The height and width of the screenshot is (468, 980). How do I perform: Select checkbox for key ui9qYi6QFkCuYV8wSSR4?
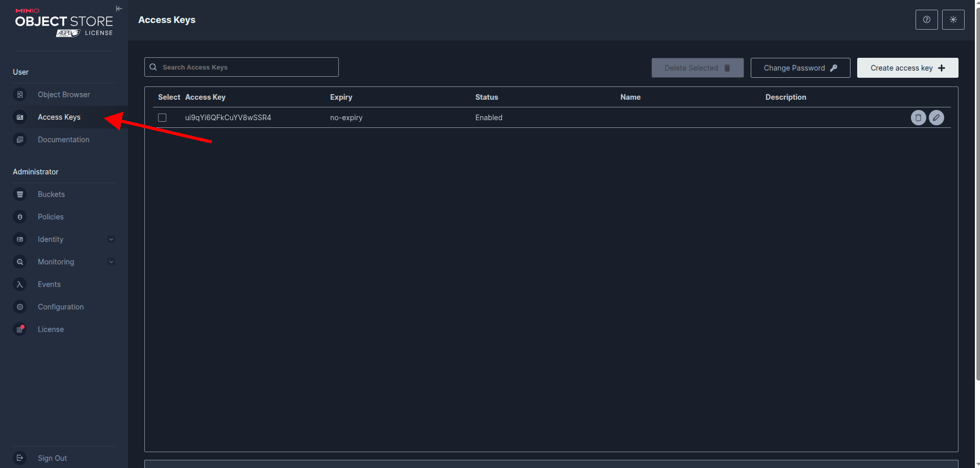[162, 118]
